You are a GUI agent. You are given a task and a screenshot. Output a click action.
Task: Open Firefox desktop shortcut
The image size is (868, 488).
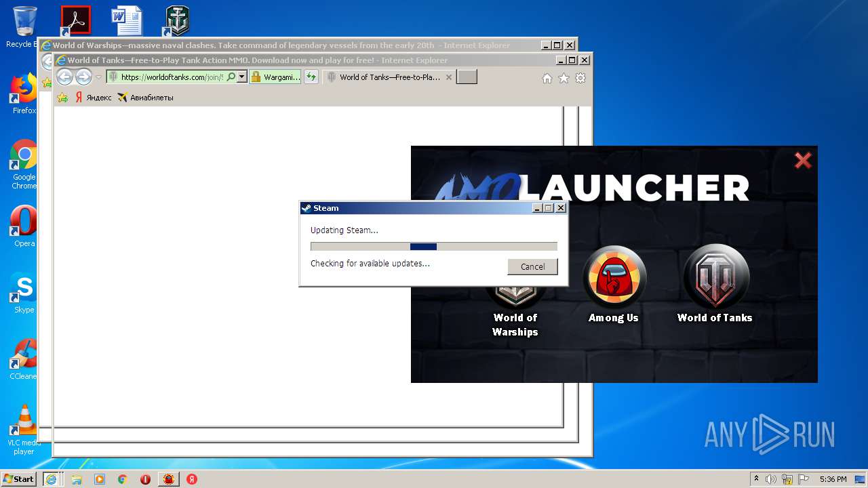pos(24,94)
